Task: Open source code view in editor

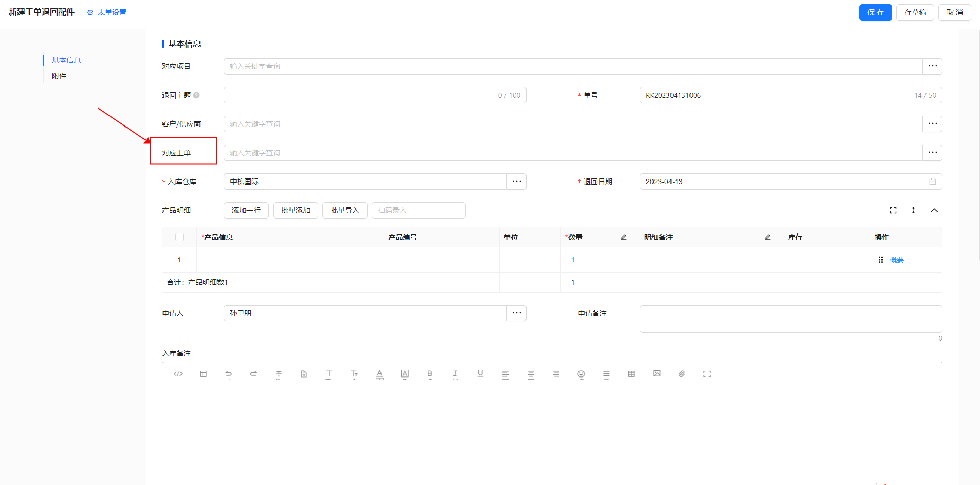Action: tap(178, 374)
